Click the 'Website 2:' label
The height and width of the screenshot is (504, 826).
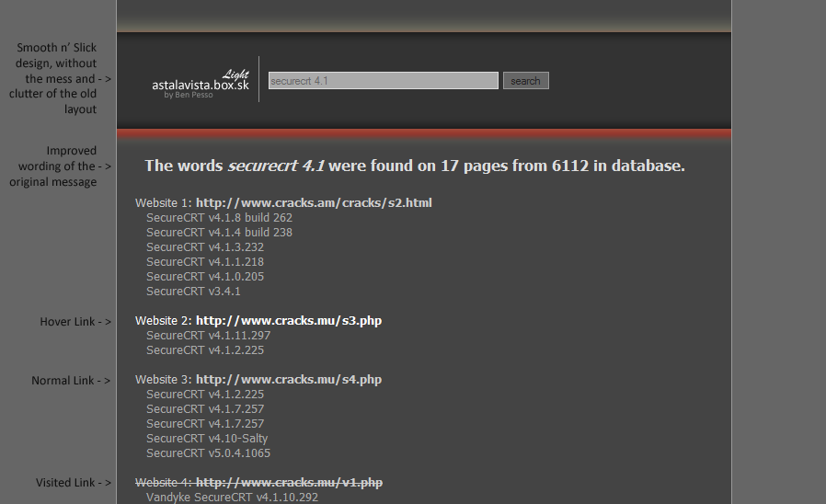tap(164, 321)
